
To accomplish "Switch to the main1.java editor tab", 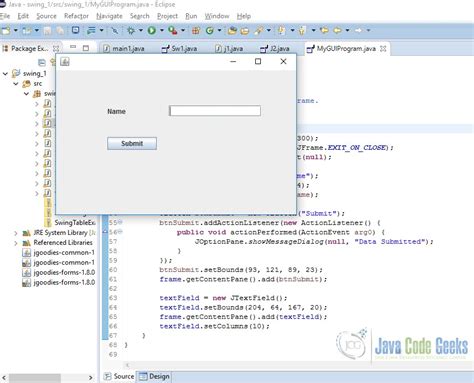I will click(x=124, y=49).
